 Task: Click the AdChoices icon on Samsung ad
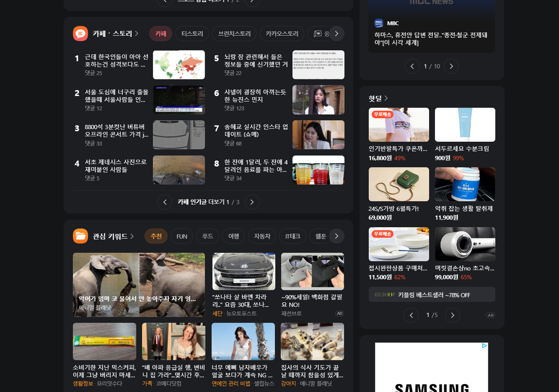484,346
